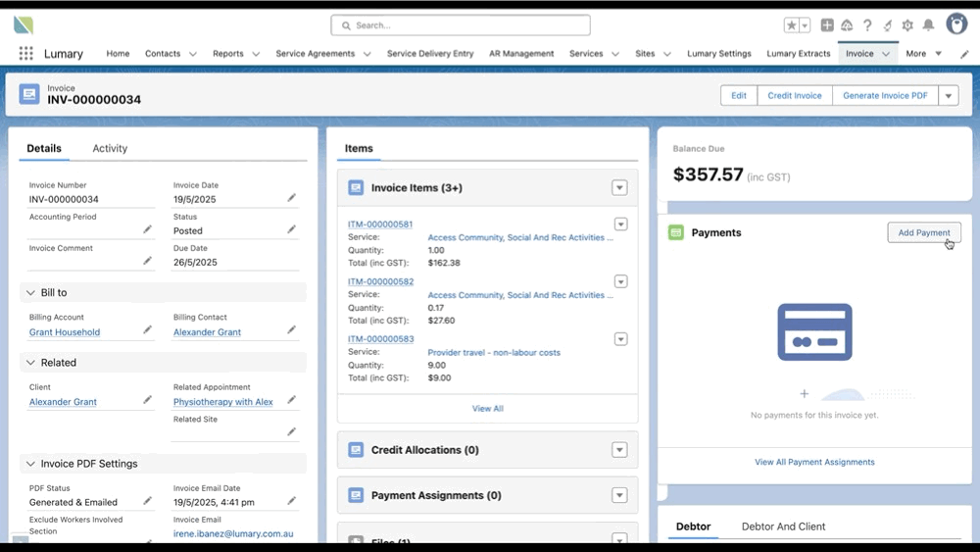Open the Global Actions plus icon
980x552 pixels.
pos(827,25)
